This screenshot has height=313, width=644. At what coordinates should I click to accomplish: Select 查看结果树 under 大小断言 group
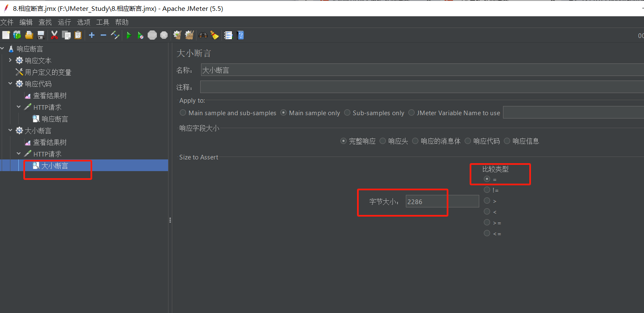pyautogui.click(x=45, y=142)
